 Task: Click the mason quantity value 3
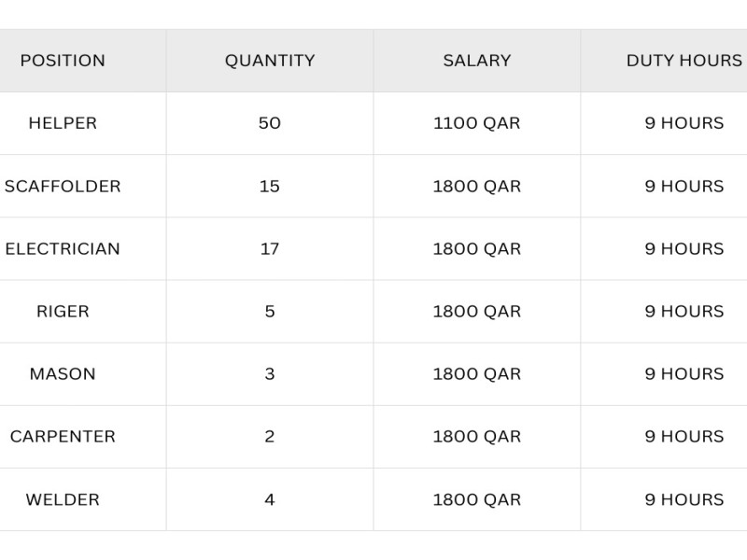pyautogui.click(x=270, y=374)
